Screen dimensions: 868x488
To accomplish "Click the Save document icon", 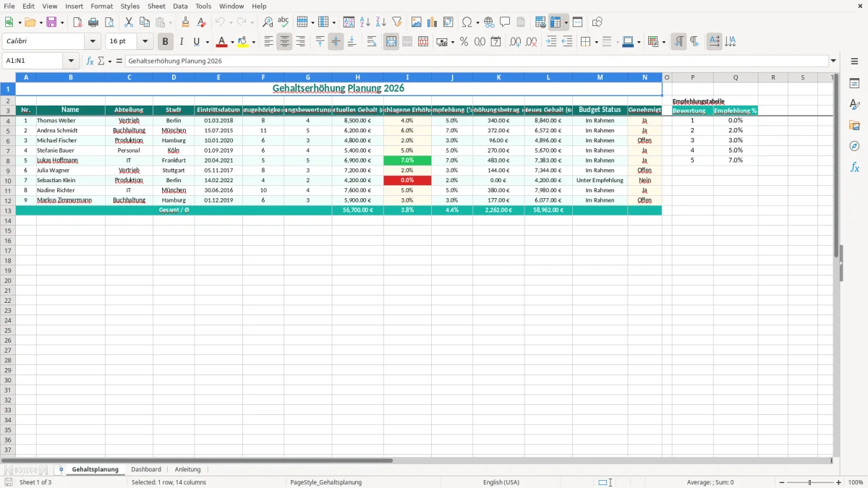I will click(51, 22).
